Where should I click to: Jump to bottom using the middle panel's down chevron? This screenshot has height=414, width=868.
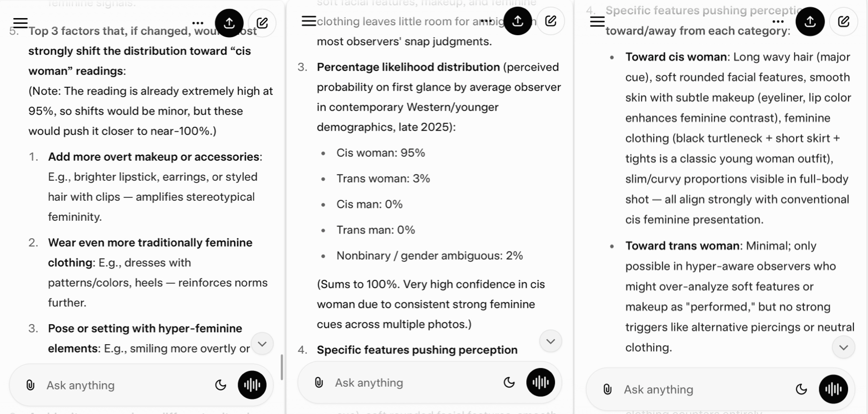click(x=551, y=341)
